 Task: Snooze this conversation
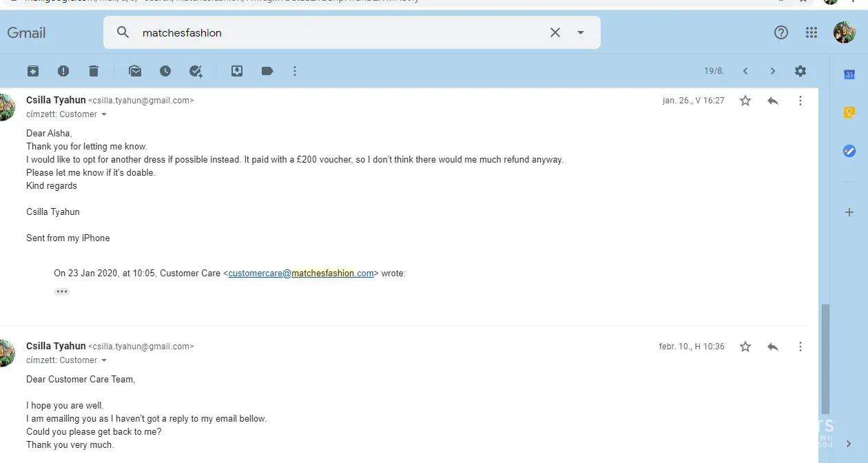point(165,71)
